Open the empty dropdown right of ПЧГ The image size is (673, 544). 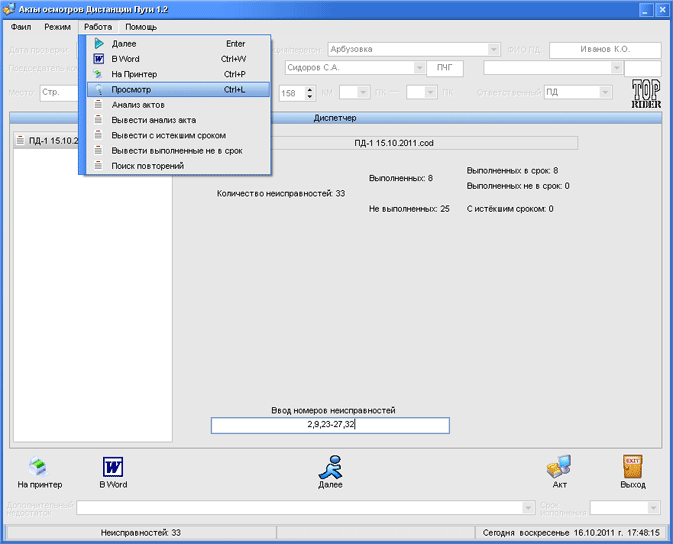point(616,68)
